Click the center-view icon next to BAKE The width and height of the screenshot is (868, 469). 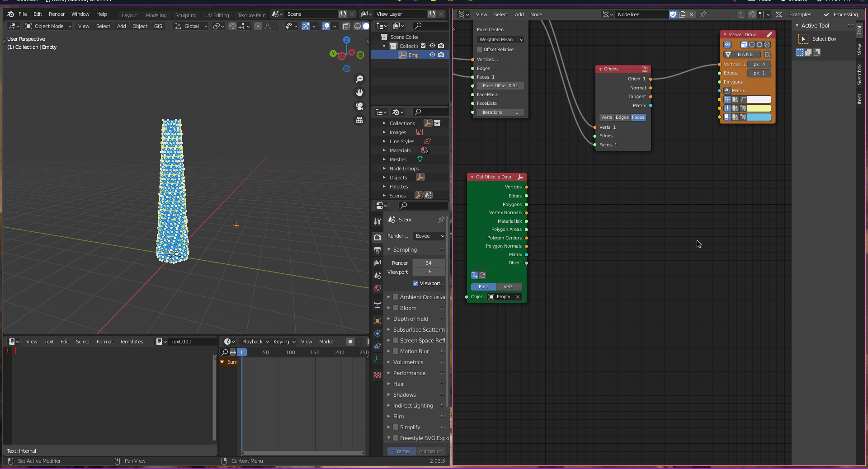(767, 54)
